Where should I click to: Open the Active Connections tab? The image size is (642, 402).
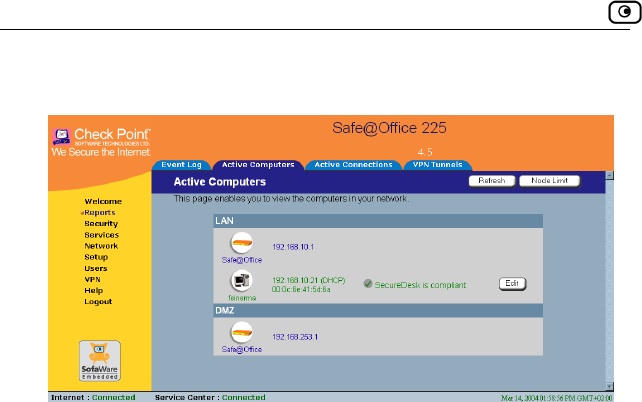353,165
